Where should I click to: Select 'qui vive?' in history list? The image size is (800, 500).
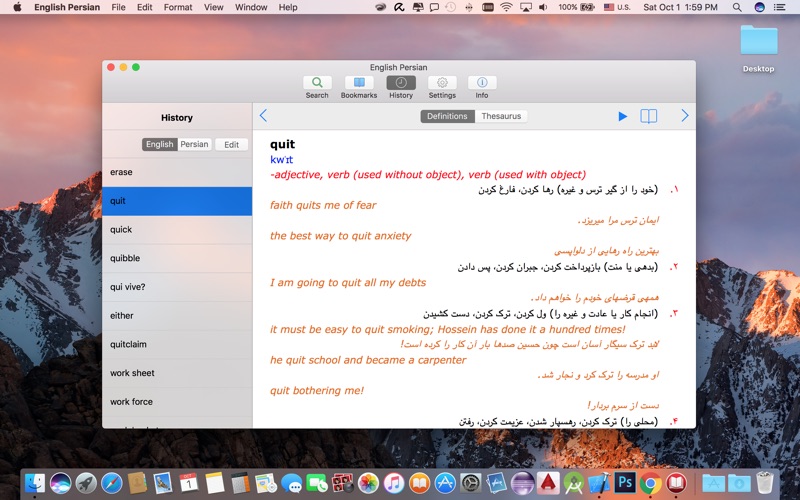pyautogui.click(x=177, y=287)
